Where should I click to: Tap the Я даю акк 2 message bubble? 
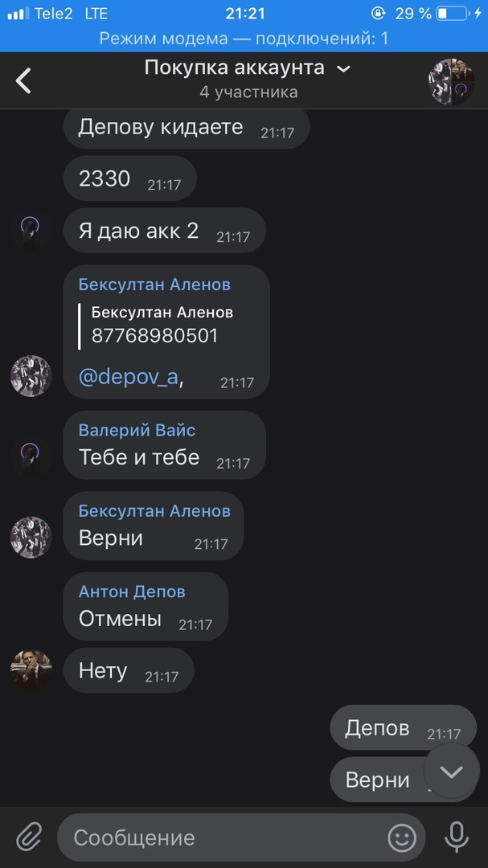(163, 231)
